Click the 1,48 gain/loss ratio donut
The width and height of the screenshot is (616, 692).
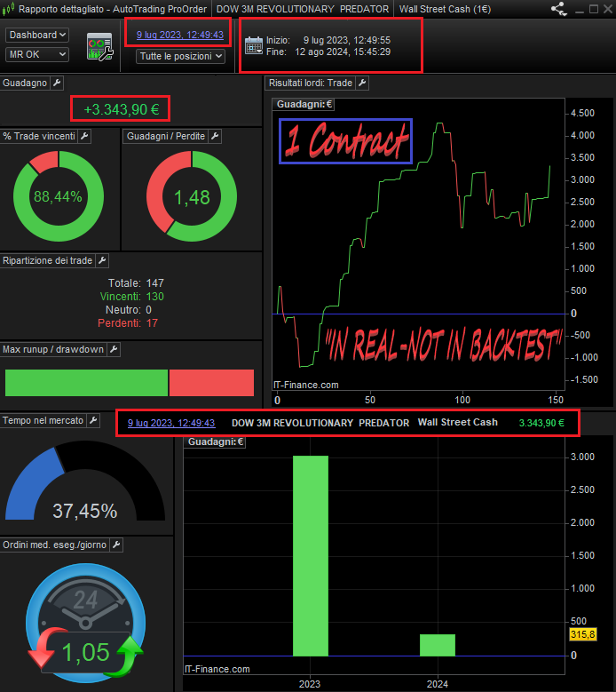point(192,196)
